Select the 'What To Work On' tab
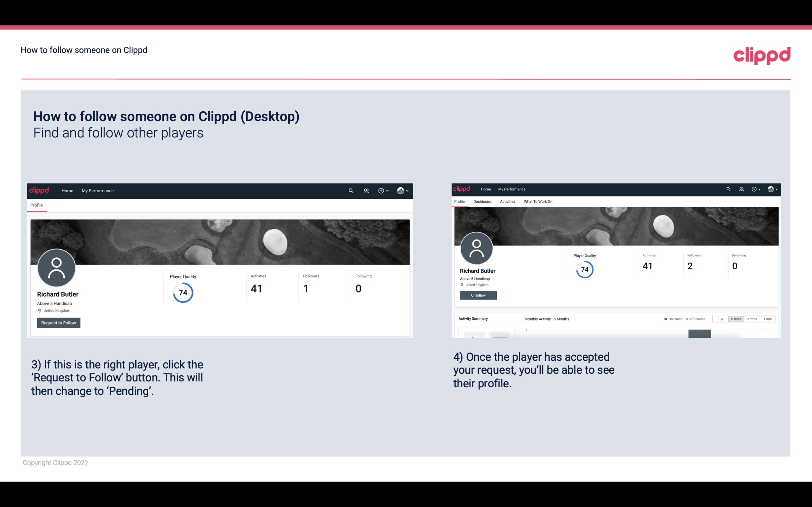 coord(538,201)
